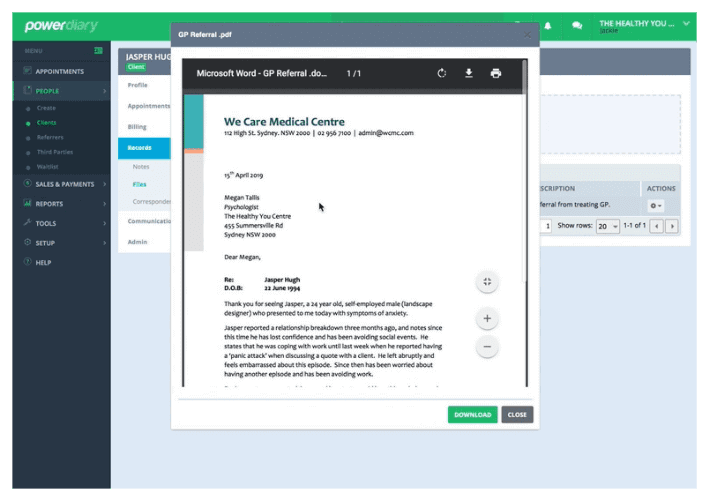Expand the Tools chevron
The image size is (709, 501).
(x=104, y=223)
